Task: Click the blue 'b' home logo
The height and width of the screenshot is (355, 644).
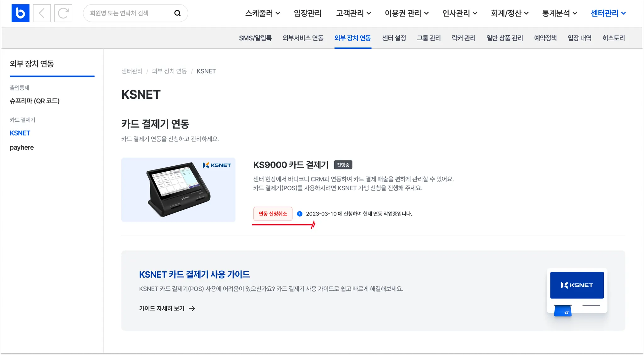Action: point(20,13)
